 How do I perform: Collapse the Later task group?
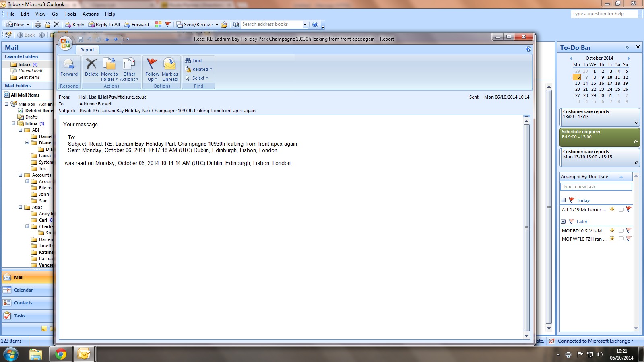[563, 222]
